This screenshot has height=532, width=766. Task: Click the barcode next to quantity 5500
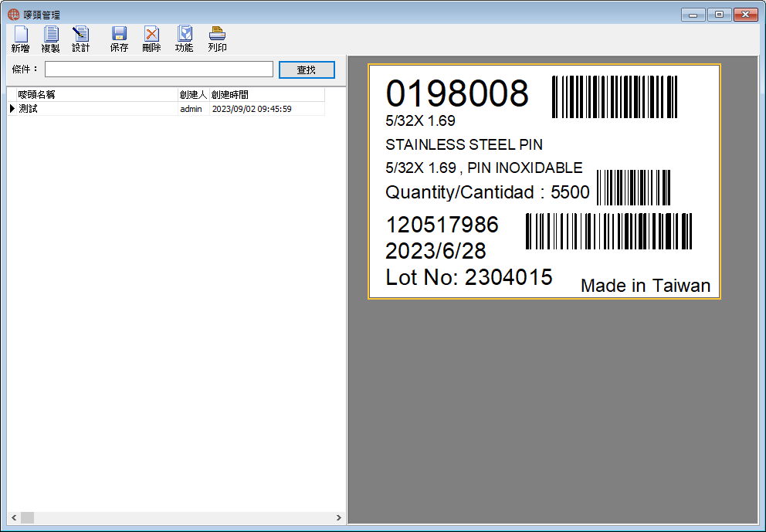pos(634,188)
